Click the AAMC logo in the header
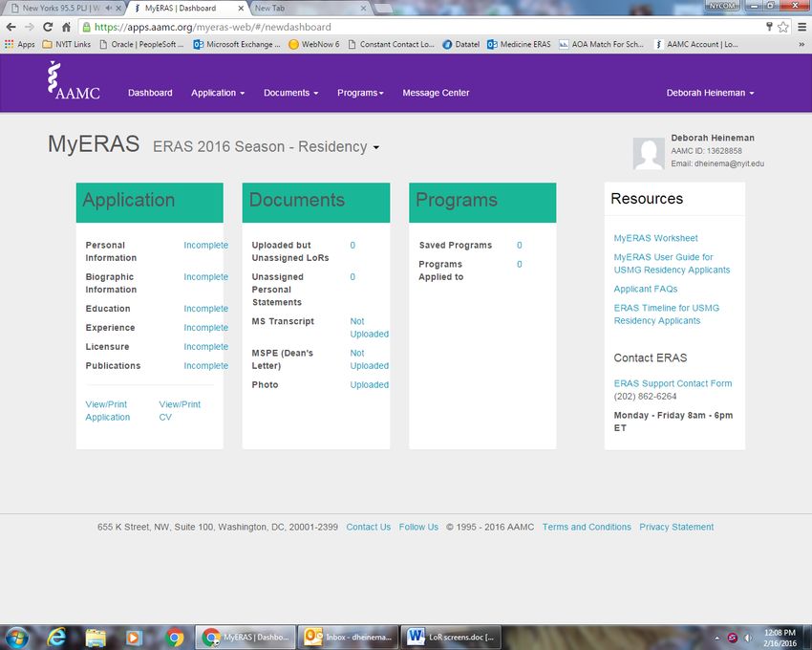This screenshot has height=650, width=812. [74, 80]
